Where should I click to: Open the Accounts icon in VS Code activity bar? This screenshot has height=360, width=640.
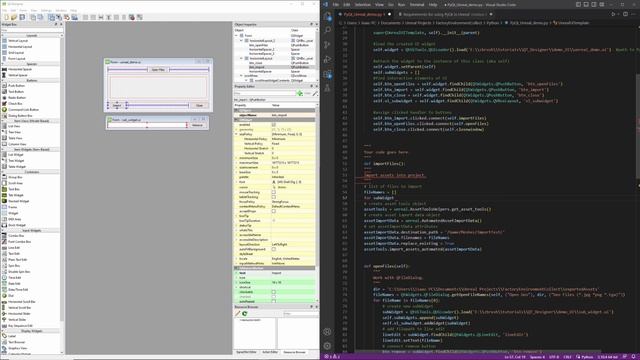point(327,332)
